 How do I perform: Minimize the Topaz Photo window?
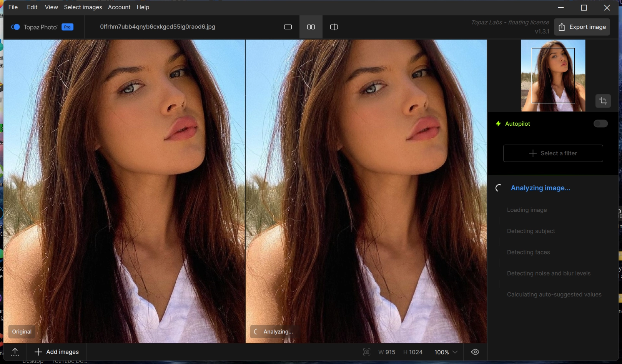click(561, 8)
